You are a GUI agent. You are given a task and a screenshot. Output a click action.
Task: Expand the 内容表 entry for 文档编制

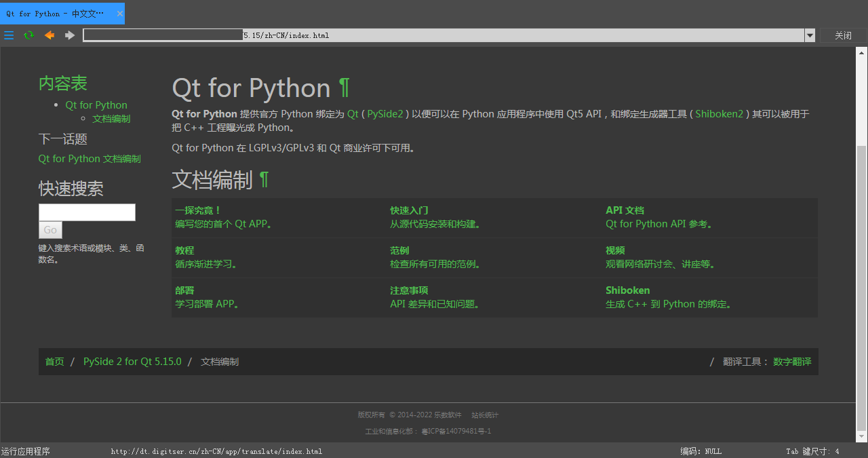(x=111, y=118)
